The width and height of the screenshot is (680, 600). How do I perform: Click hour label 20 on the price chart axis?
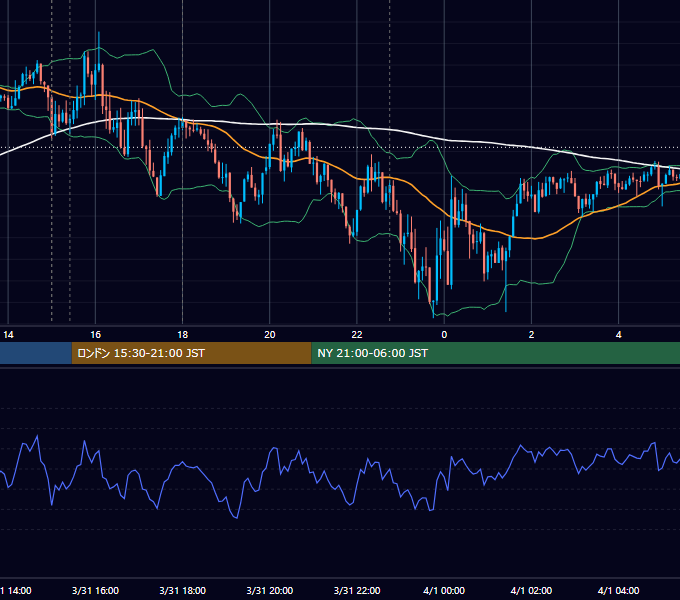[x=270, y=335]
